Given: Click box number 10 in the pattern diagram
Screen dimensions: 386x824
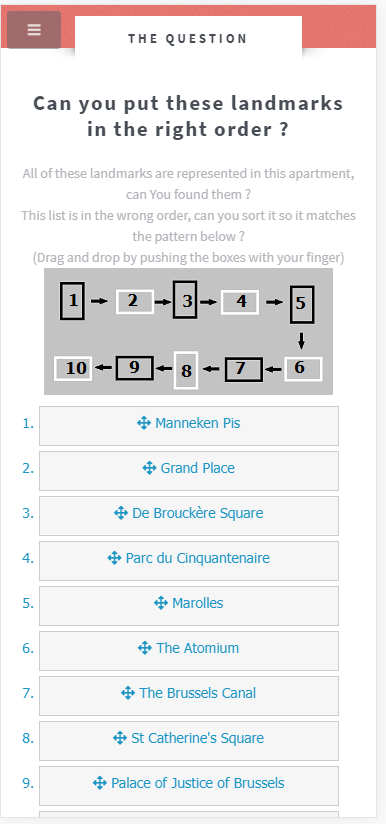Looking at the screenshot, I should pos(74,368).
